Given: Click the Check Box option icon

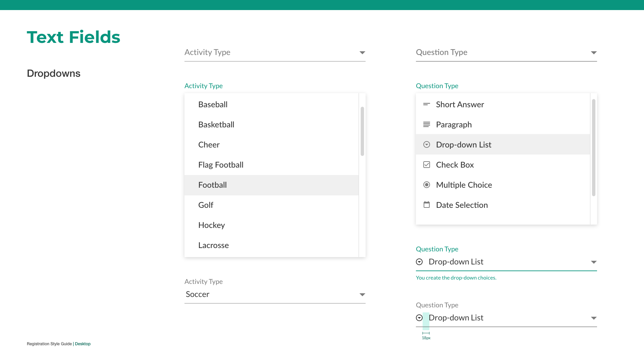Looking at the screenshot, I should 426,165.
